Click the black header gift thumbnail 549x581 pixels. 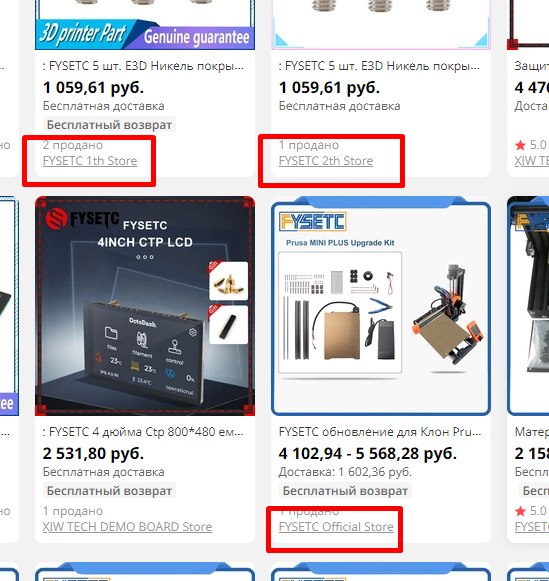[229, 325]
